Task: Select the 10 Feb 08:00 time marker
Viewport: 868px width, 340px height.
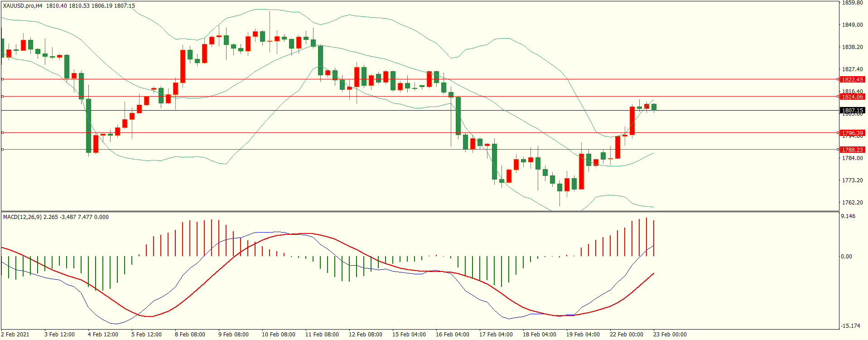Action: [x=278, y=335]
